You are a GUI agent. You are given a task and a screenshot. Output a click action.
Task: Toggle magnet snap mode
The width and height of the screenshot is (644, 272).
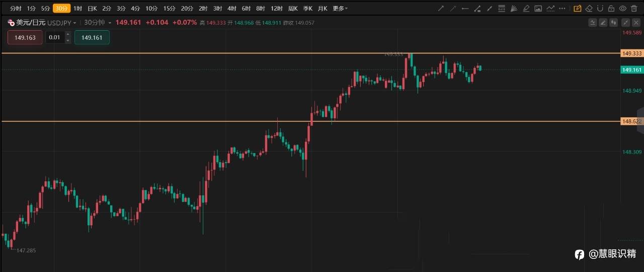tap(600, 9)
